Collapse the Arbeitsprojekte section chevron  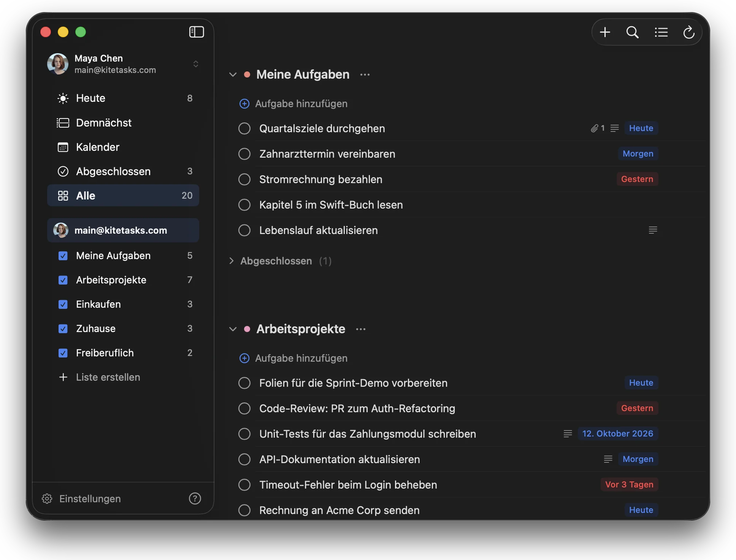tap(233, 329)
